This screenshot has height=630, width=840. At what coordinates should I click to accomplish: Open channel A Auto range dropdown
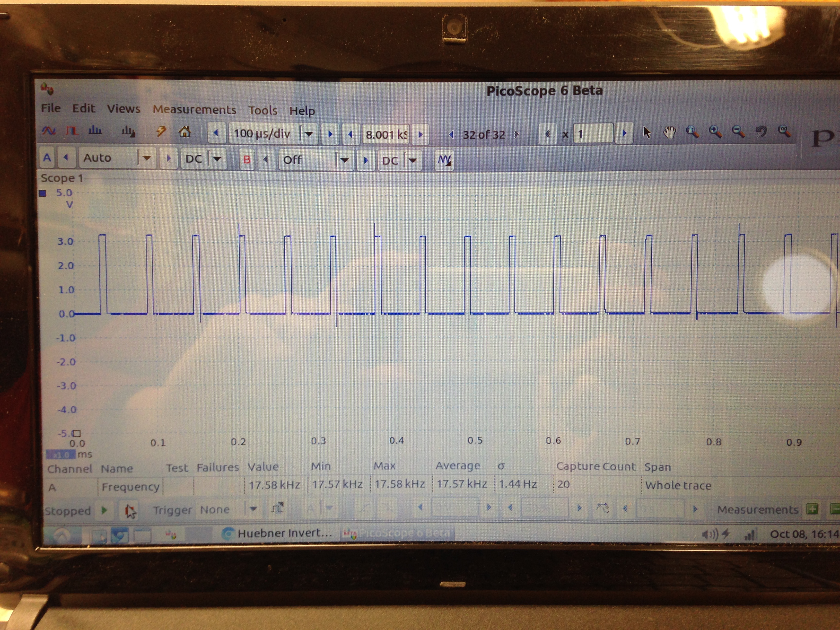(x=147, y=158)
